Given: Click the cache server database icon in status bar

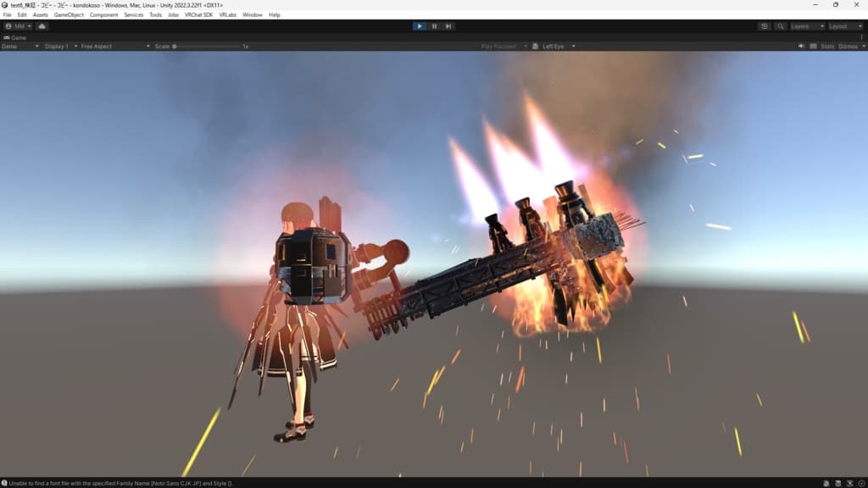Looking at the screenshot, I should click(838, 484).
